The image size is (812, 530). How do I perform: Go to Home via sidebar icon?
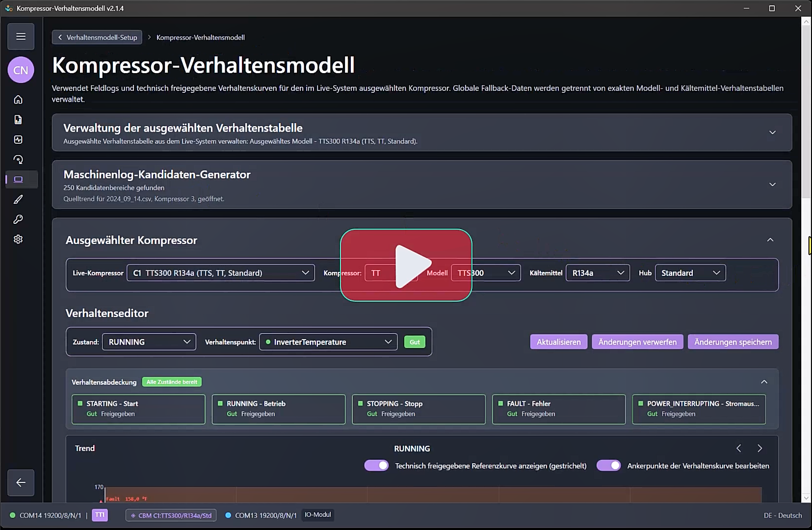(18, 100)
